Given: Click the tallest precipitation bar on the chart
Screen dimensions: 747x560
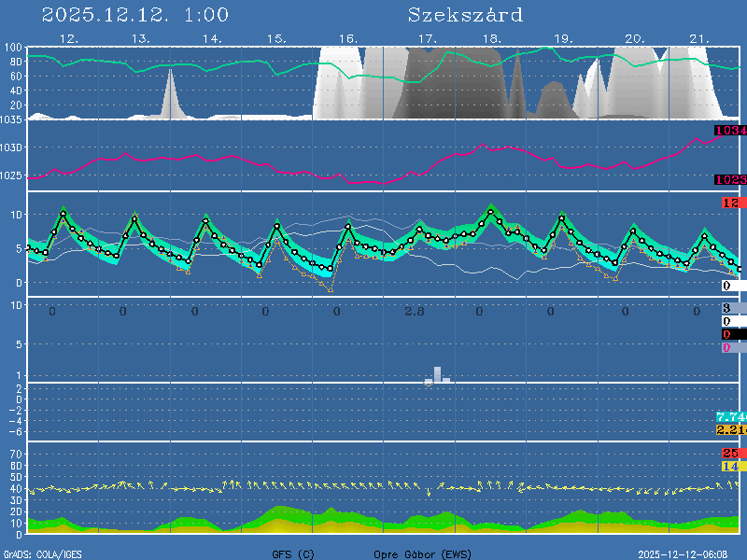Looking at the screenshot, I should click(x=437, y=375).
